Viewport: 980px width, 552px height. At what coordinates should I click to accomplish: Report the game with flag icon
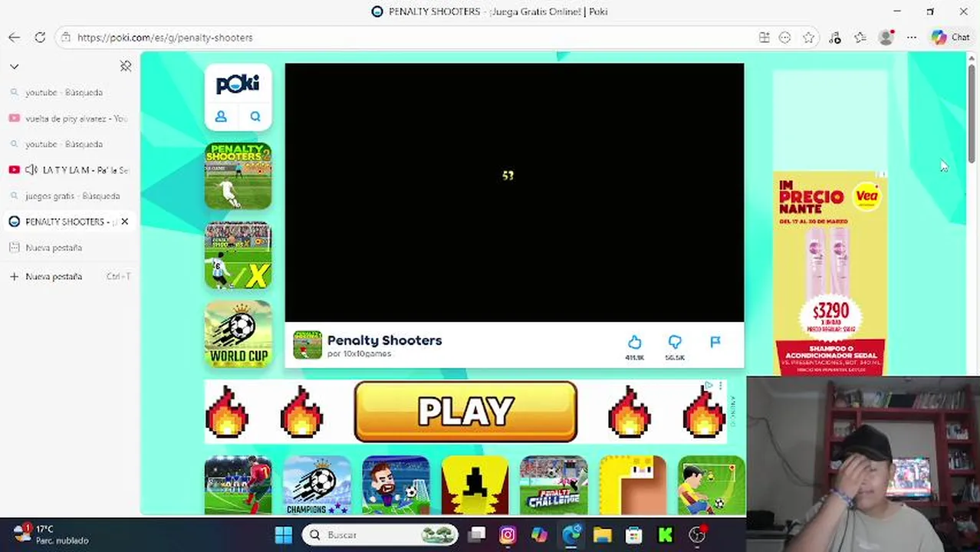715,342
